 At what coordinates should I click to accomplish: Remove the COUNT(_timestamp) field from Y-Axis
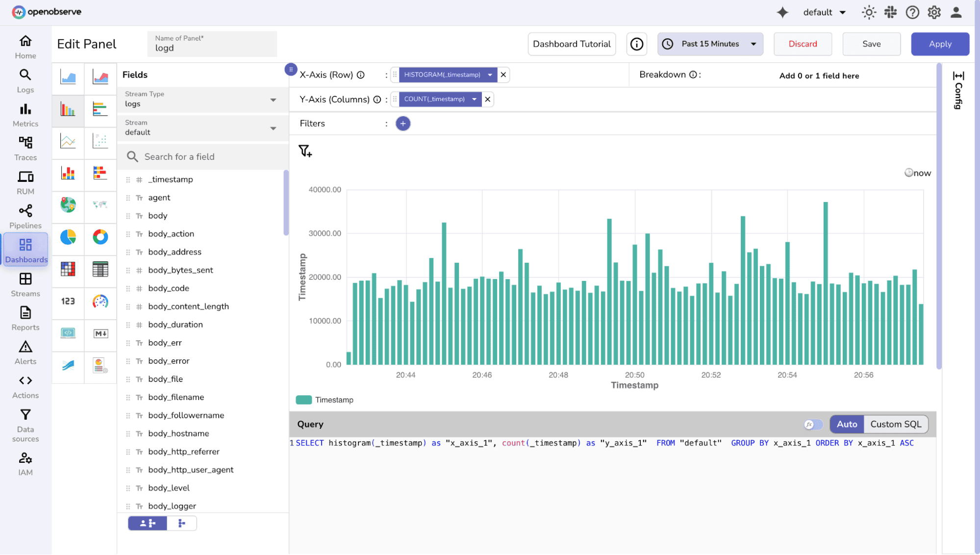click(487, 99)
